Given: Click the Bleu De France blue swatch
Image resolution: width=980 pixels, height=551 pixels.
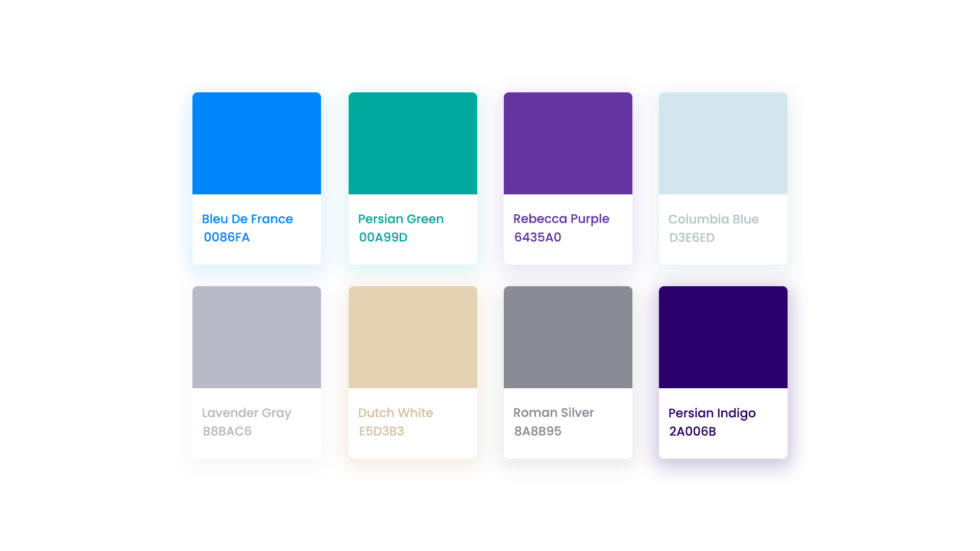Looking at the screenshot, I should pyautogui.click(x=257, y=143).
